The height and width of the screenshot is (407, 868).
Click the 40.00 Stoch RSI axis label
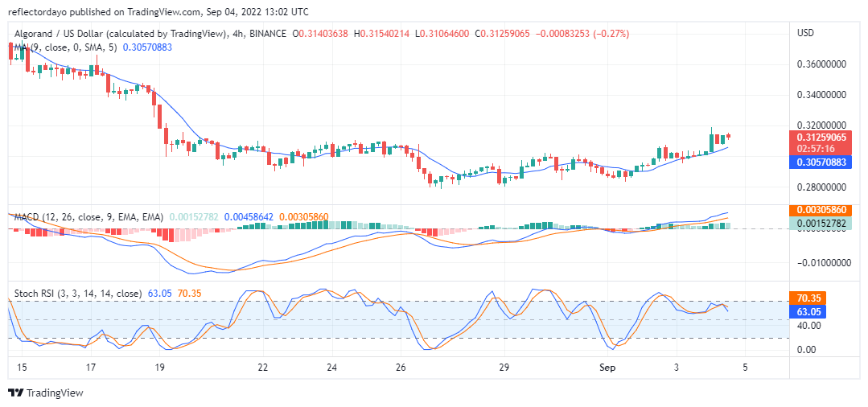[x=808, y=326]
